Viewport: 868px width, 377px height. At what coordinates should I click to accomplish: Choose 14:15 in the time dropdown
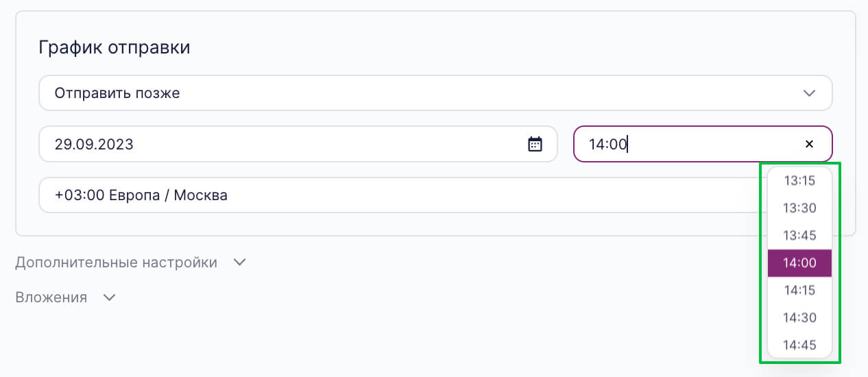coord(799,291)
